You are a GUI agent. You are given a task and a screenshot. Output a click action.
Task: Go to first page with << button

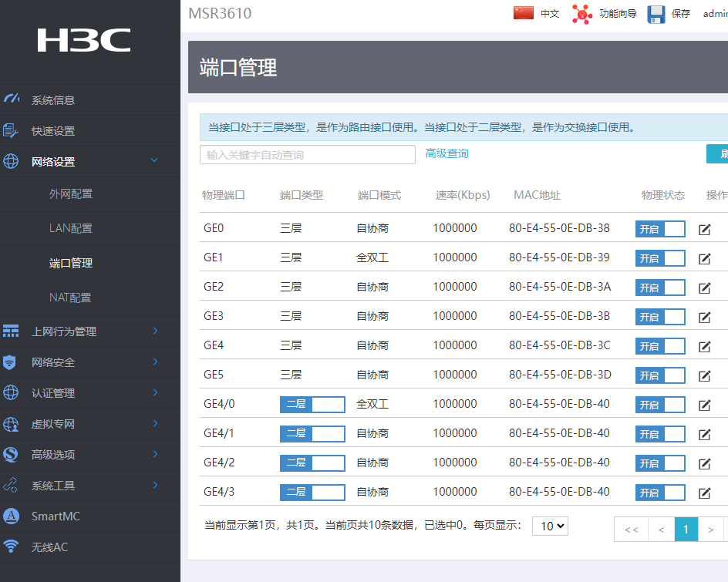pos(631,529)
